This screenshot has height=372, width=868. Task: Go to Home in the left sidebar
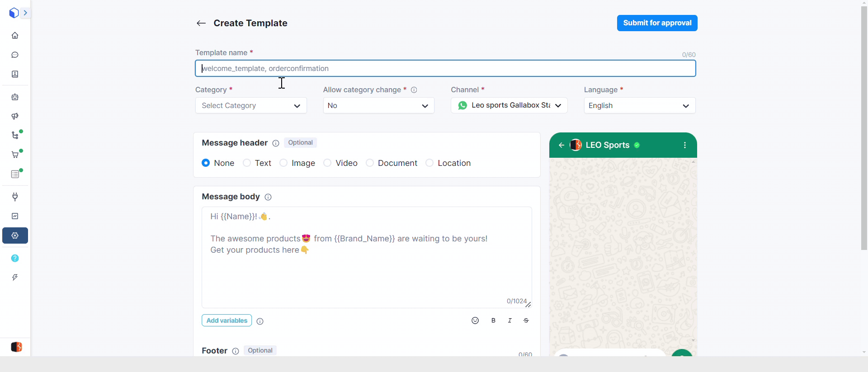(x=15, y=35)
